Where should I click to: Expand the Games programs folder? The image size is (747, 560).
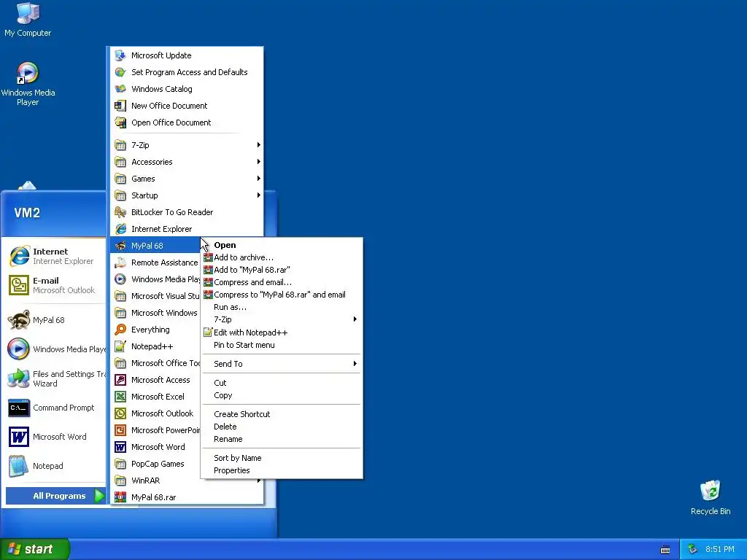click(x=187, y=179)
